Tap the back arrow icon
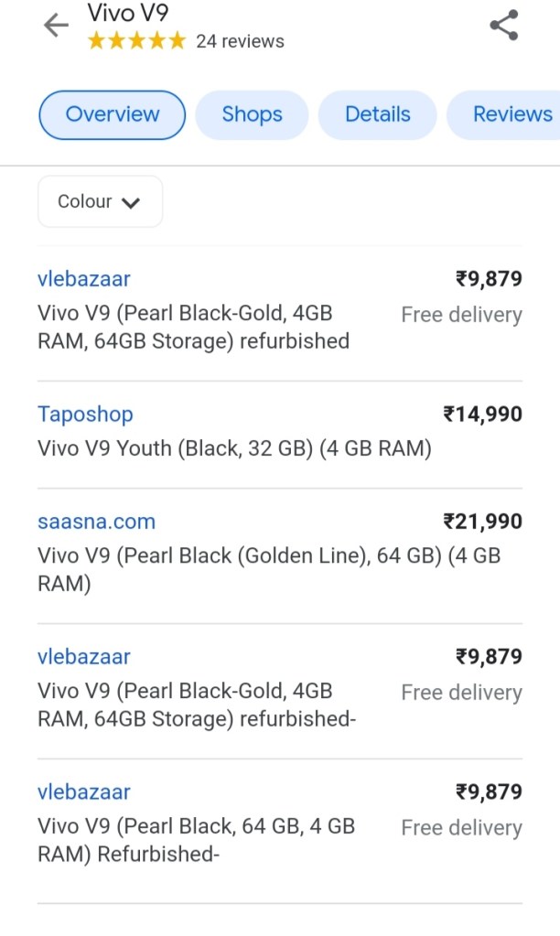 pos(56,26)
